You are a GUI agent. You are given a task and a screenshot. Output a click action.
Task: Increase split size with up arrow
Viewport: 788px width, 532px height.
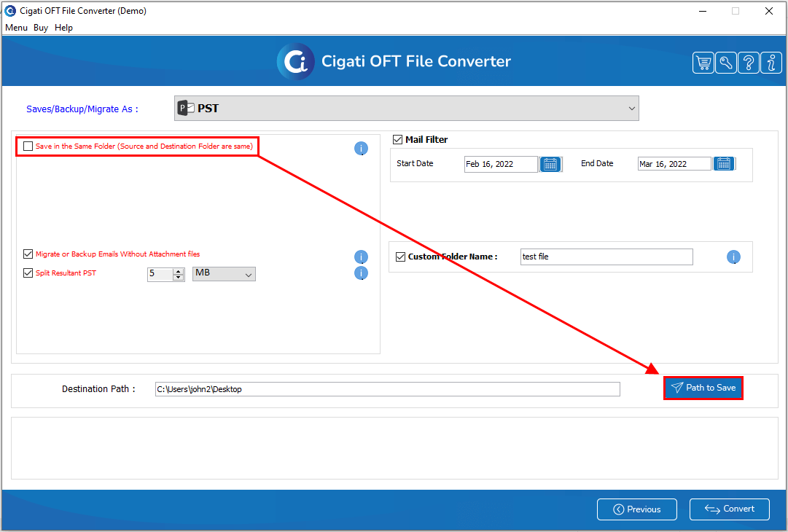pyautogui.click(x=179, y=271)
